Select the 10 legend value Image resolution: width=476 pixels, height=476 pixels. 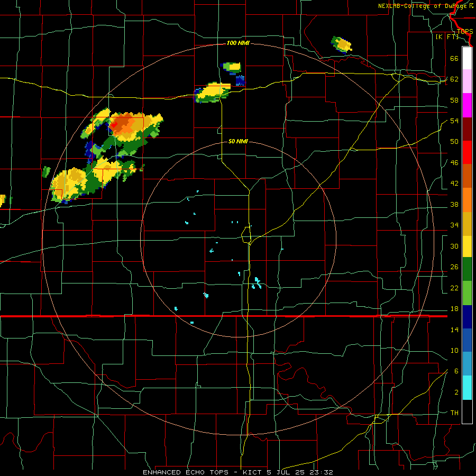coord(454,350)
